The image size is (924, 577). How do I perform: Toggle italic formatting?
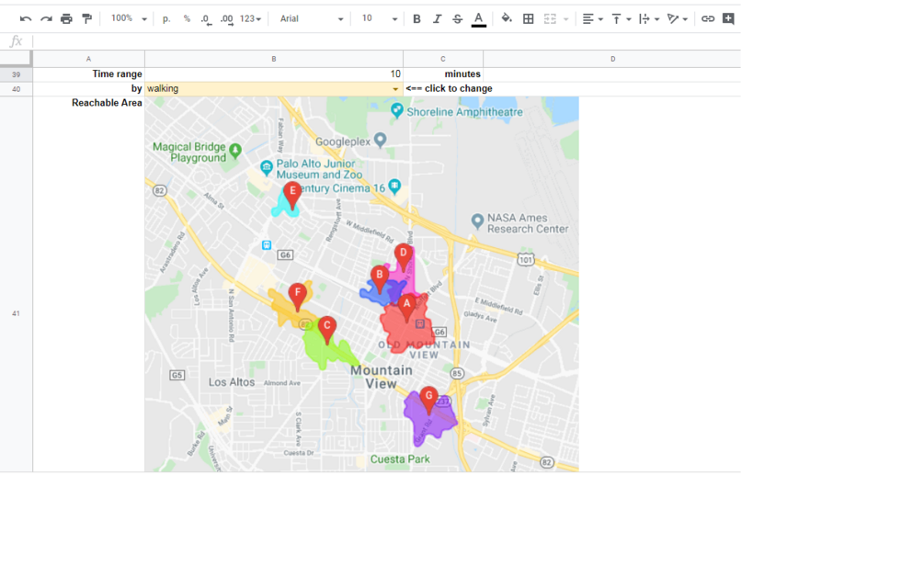coord(438,19)
